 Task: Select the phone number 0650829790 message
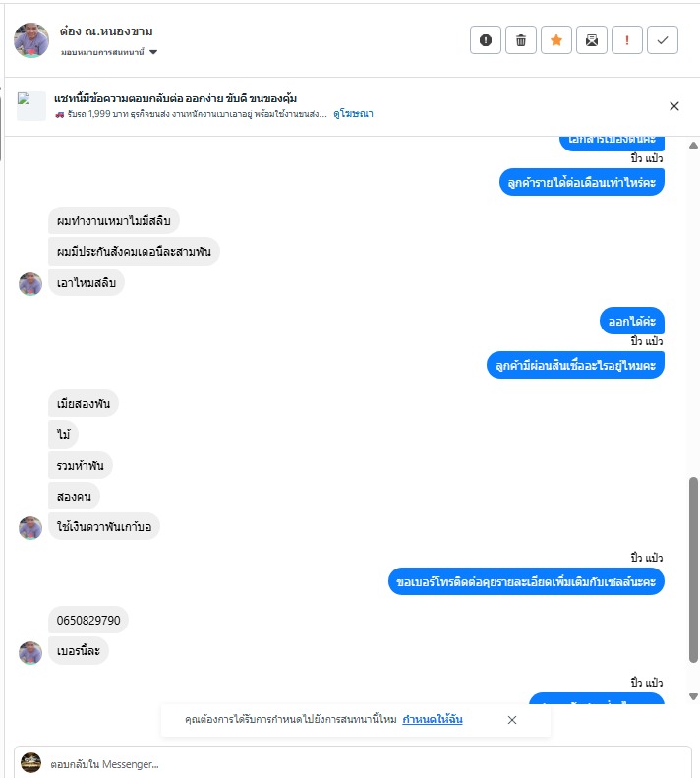pyautogui.click(x=88, y=621)
